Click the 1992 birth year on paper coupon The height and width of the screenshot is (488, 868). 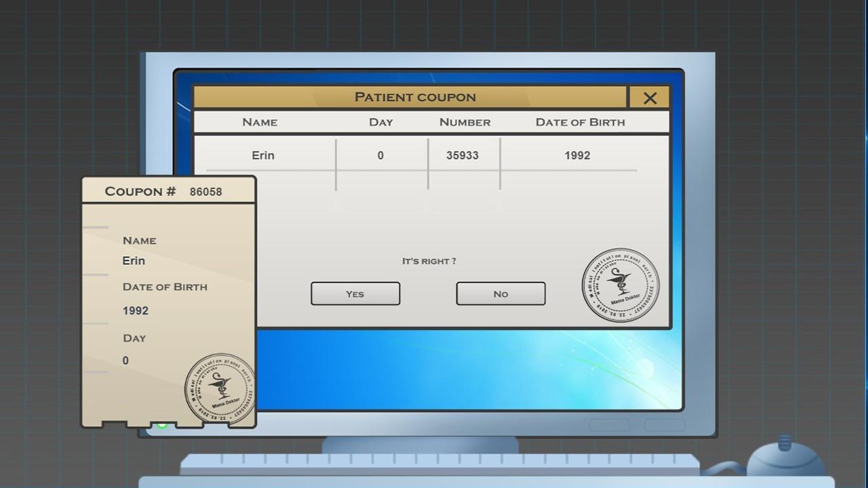(x=136, y=310)
